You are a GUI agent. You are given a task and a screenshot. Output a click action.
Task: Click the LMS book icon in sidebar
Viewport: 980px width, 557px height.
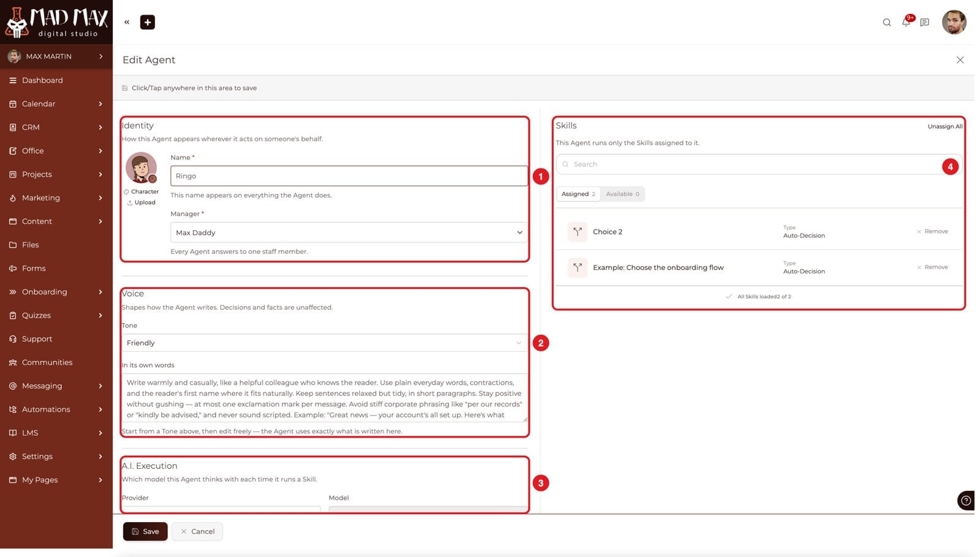click(x=13, y=433)
